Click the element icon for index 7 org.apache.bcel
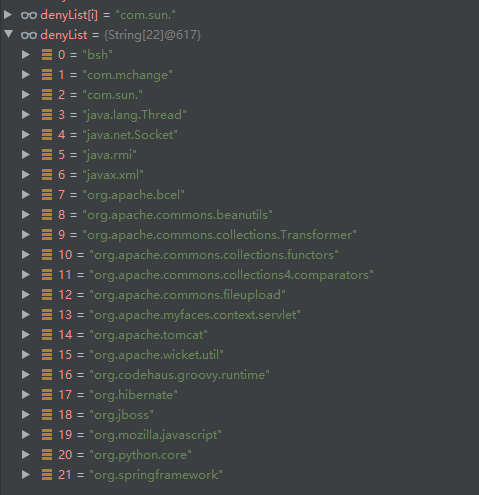The image size is (479, 495). point(47,195)
